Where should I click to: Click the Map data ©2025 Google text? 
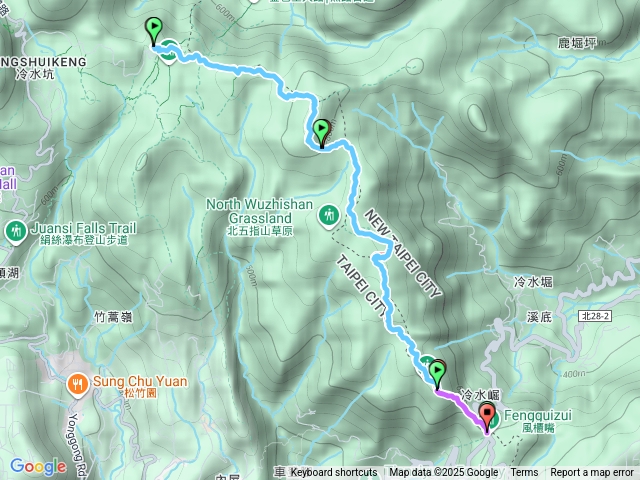pyautogui.click(x=443, y=473)
